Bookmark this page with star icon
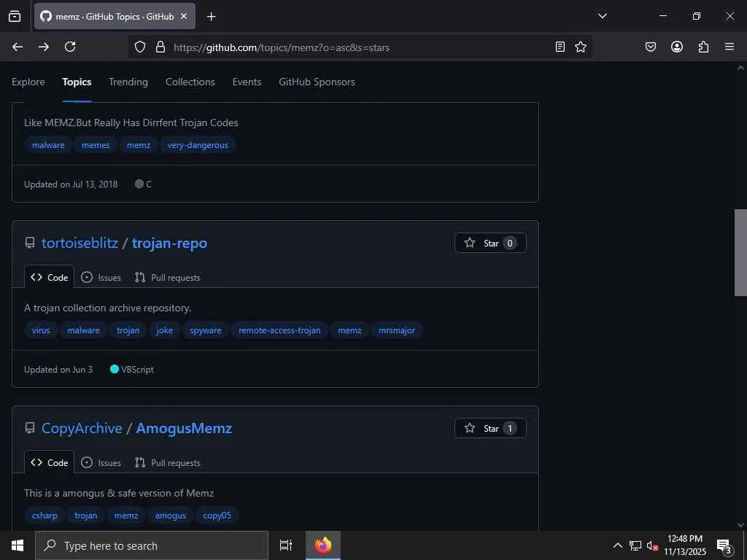 click(580, 47)
